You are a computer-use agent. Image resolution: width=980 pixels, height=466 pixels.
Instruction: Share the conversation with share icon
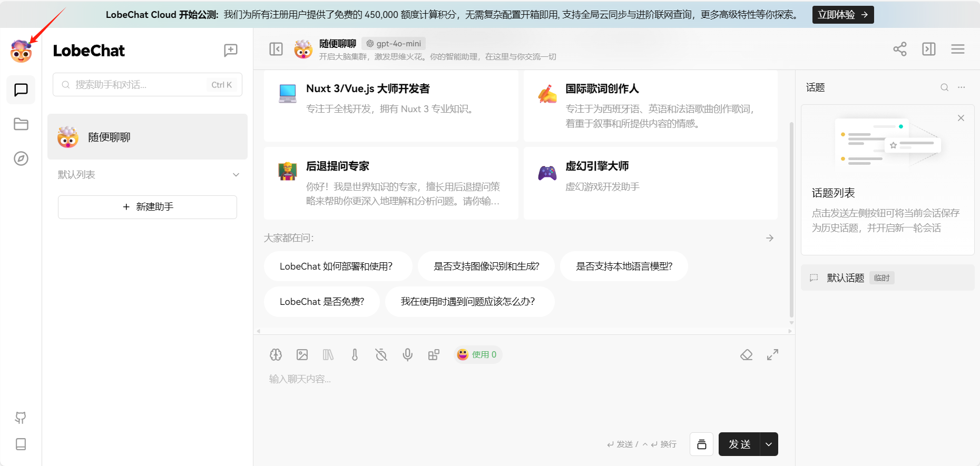tap(900, 49)
